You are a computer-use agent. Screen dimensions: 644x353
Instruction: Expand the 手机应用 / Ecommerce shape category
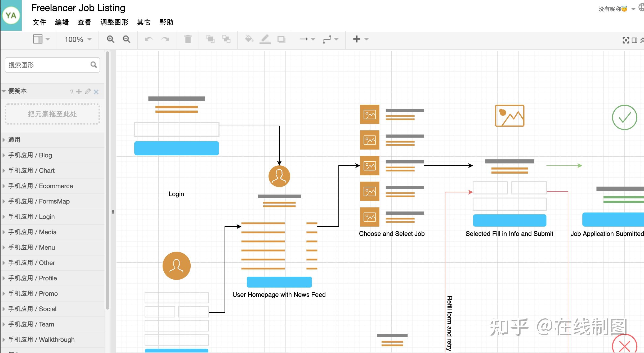[41, 186]
